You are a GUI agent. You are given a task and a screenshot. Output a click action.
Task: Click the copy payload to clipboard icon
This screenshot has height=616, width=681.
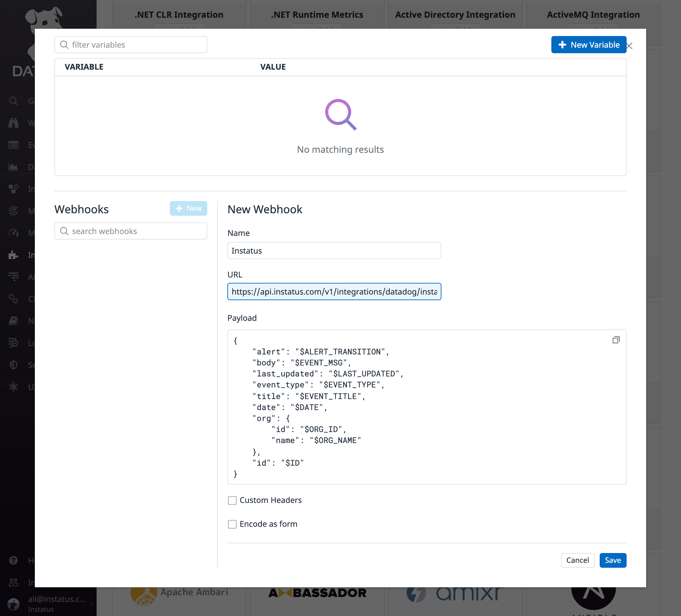point(615,340)
